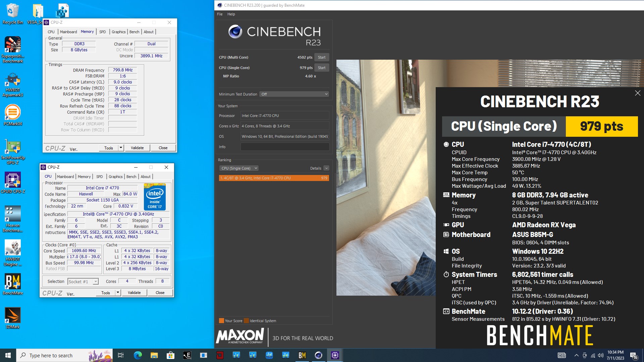Open Ranking CPU (Single Core) dropdown
Screen dimensions: 644x362
tap(239, 168)
